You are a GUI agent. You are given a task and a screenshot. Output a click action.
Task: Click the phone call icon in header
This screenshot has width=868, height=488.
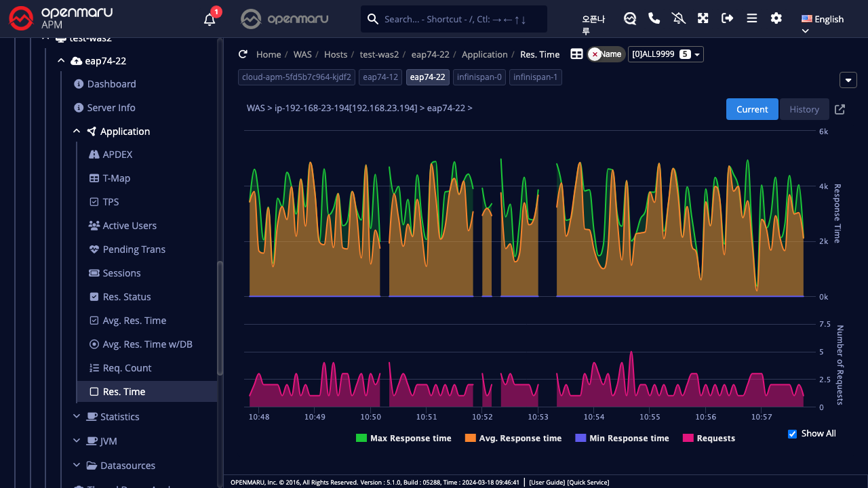point(654,18)
